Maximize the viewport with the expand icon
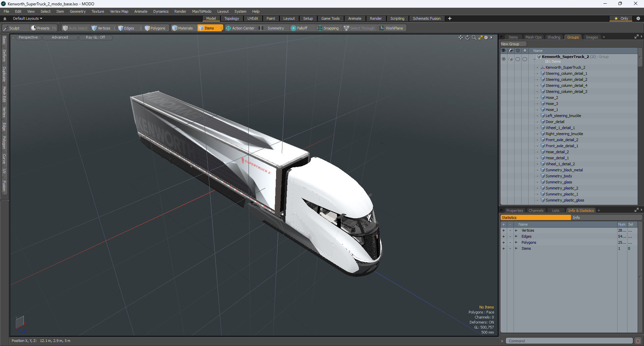 point(480,38)
